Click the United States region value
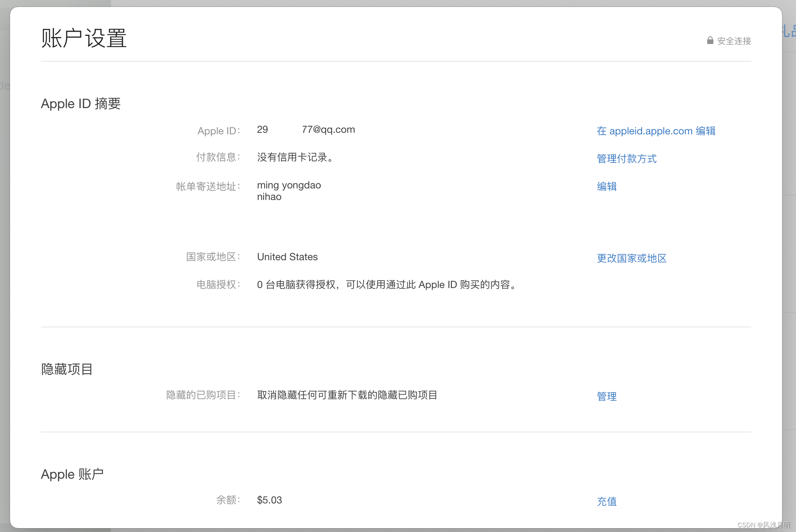 coord(287,257)
